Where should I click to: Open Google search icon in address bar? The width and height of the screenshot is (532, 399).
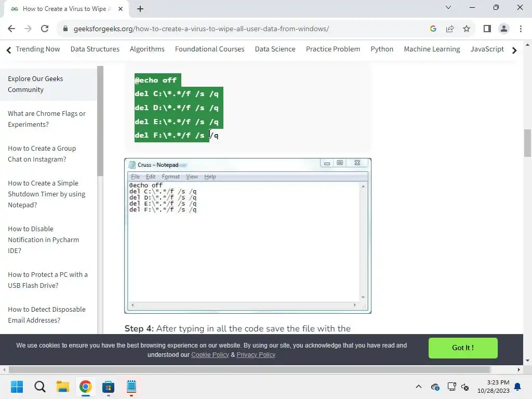(433, 29)
